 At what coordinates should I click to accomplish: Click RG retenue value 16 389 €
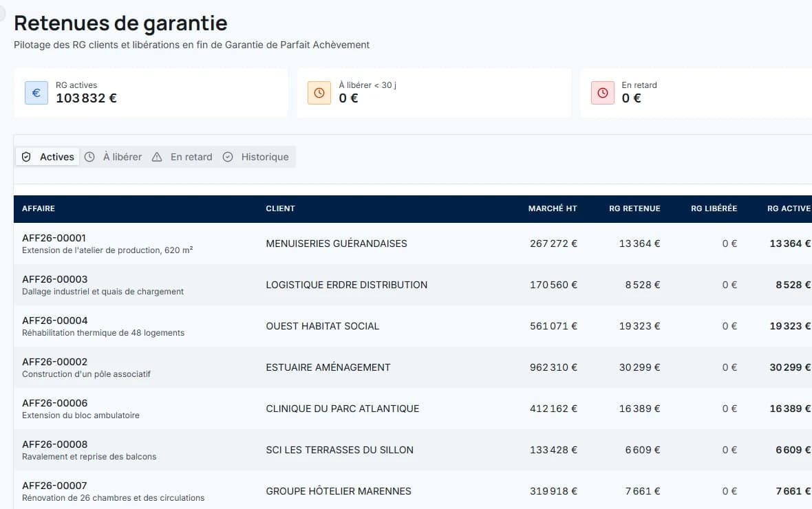pos(639,409)
